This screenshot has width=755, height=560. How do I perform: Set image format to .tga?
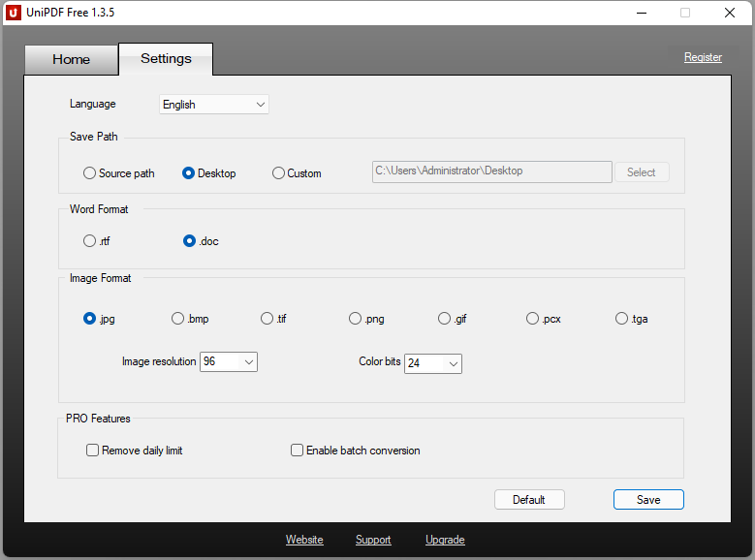[x=622, y=319]
